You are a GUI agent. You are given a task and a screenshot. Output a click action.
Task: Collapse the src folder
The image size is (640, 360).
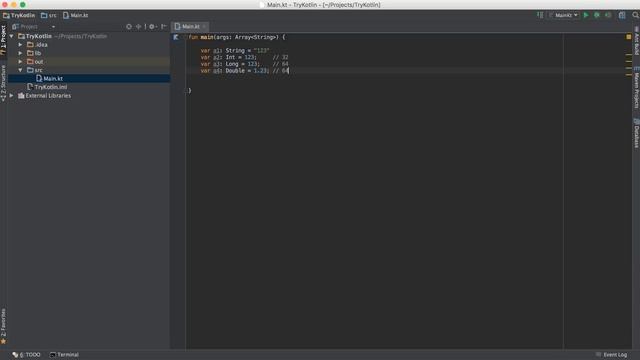click(x=20, y=70)
